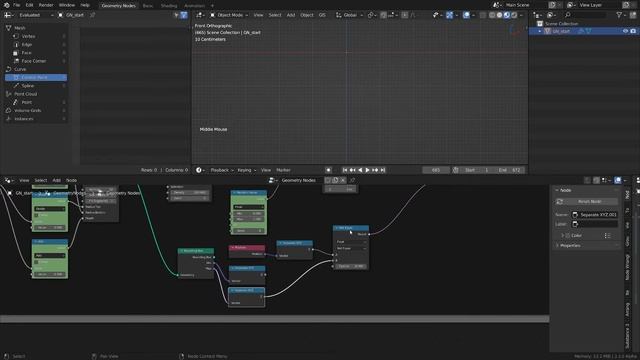
Task: Open the Render menu
Action: coord(46,5)
